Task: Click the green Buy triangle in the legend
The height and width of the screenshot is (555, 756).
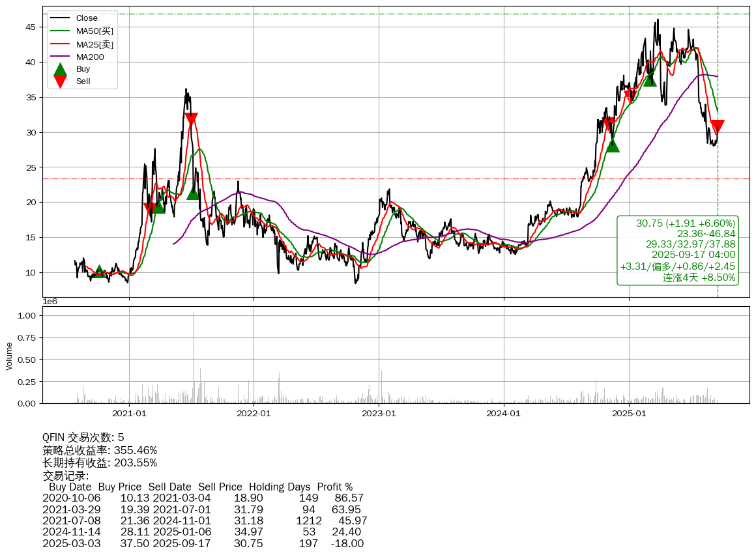Action: pyautogui.click(x=60, y=69)
